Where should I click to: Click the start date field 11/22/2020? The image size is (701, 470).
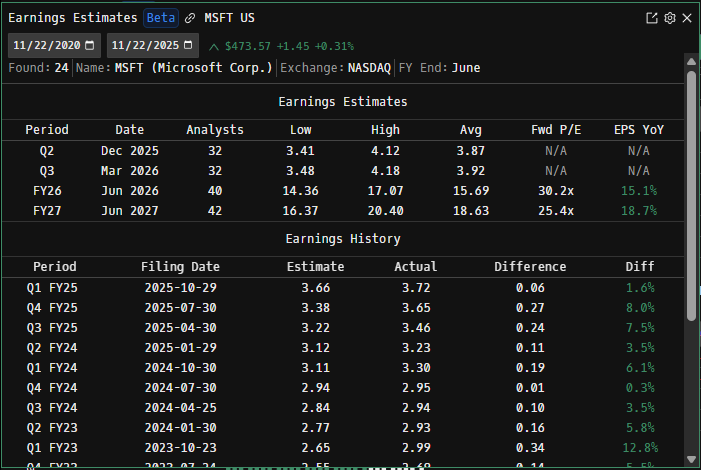point(48,46)
